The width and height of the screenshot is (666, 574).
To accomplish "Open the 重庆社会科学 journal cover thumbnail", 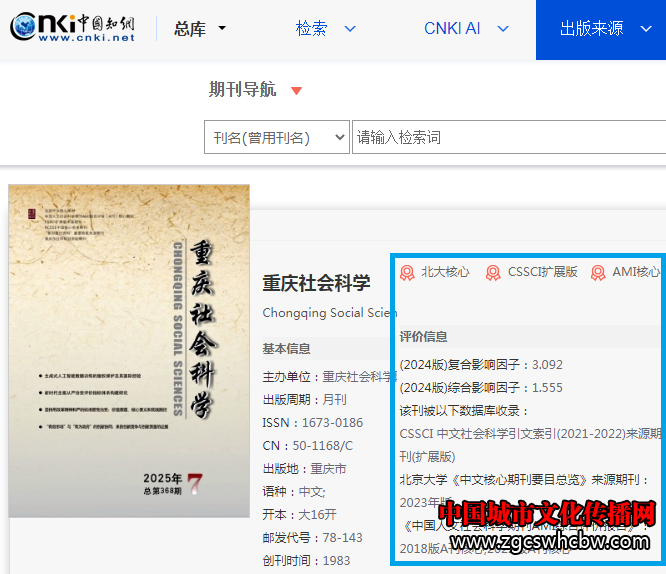I will [129, 350].
